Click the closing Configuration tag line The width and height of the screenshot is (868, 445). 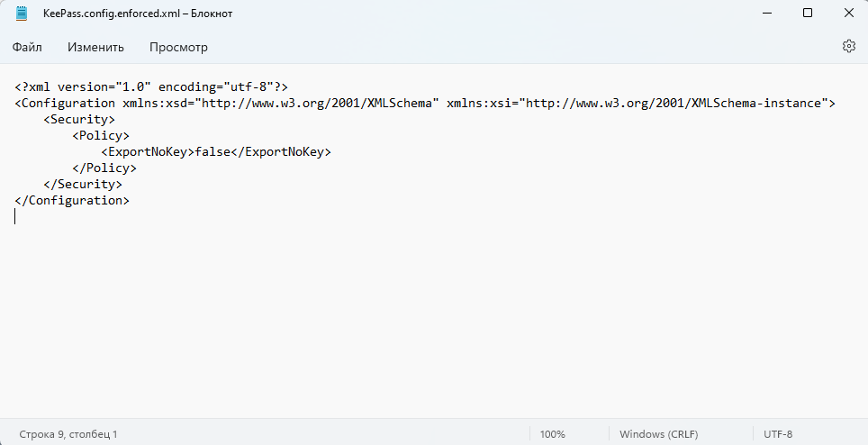click(x=72, y=201)
